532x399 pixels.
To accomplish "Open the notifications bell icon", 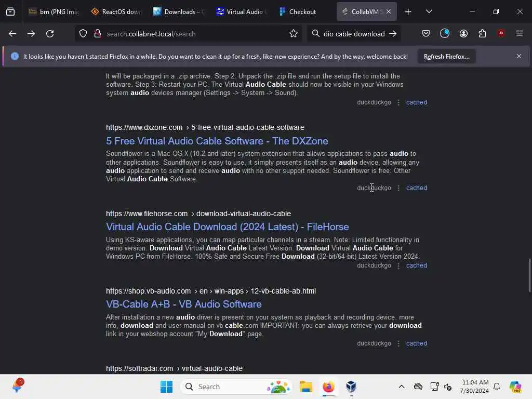I will [x=497, y=387].
